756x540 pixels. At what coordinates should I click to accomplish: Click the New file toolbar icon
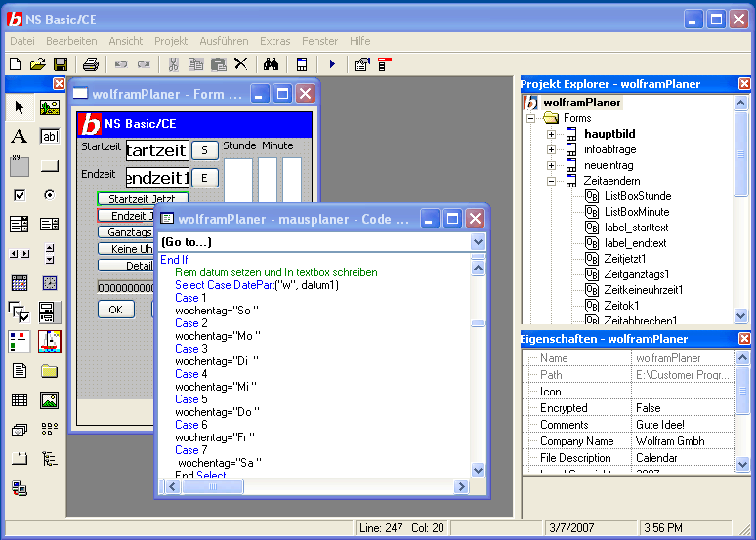tap(15, 64)
